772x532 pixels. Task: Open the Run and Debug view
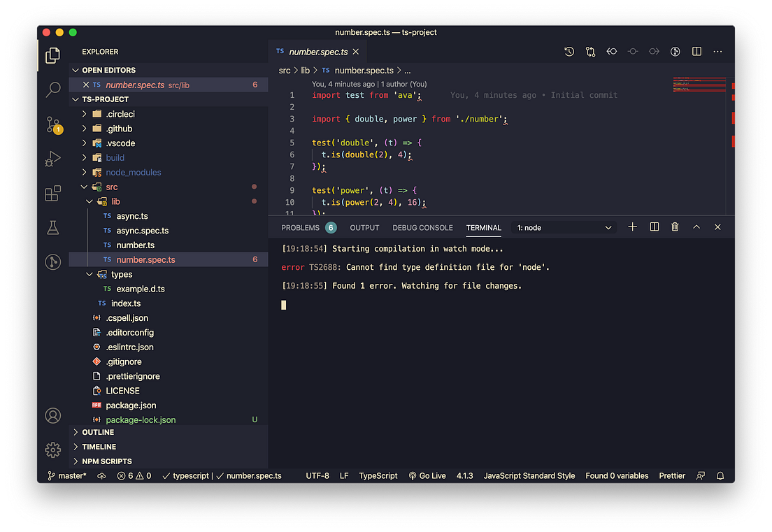(52, 159)
